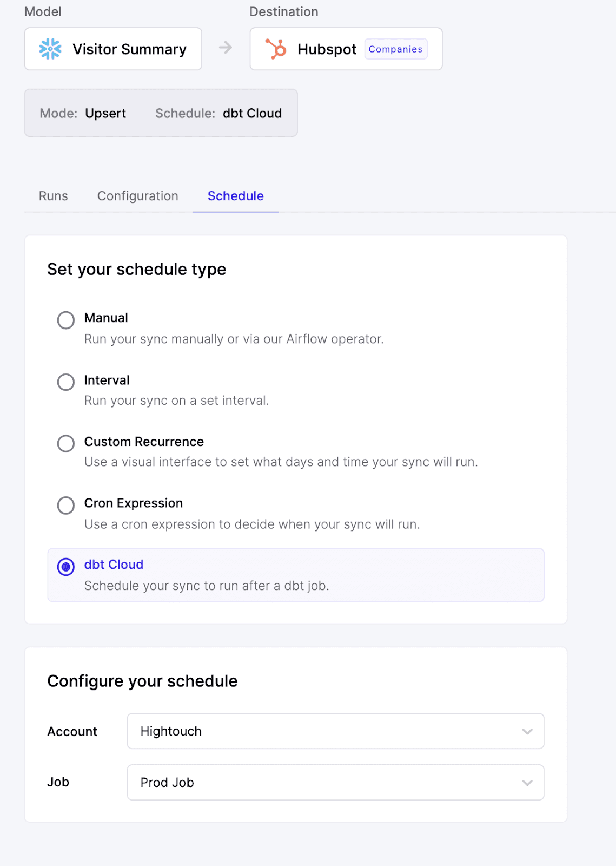The height and width of the screenshot is (866, 616).
Task: Switch to the Runs tab
Action: click(x=54, y=196)
